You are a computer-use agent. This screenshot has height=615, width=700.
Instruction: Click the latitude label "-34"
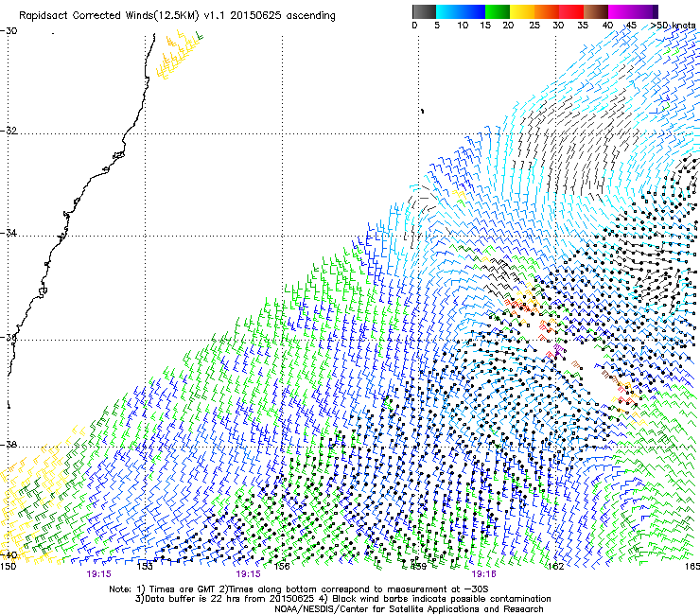click(x=9, y=233)
